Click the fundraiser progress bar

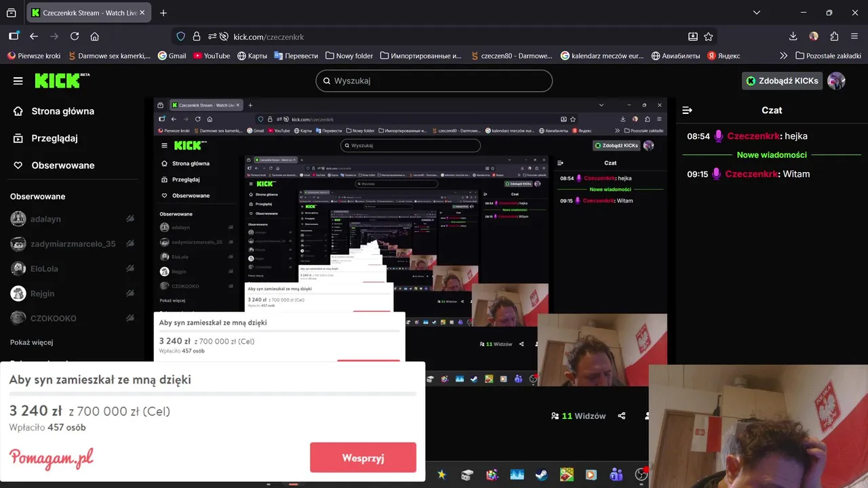point(212,393)
